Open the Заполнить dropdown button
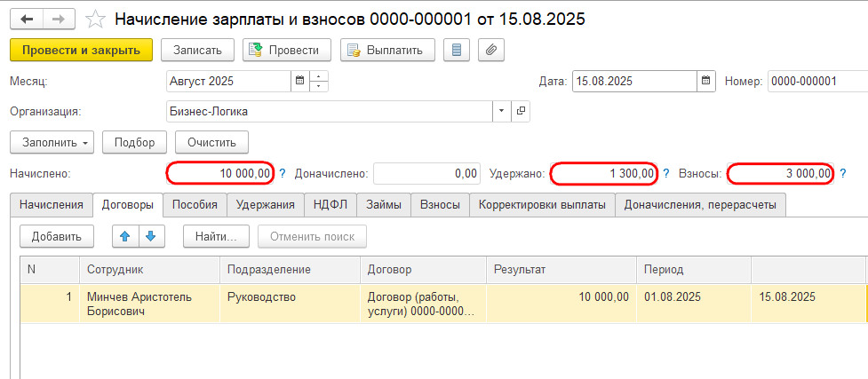This screenshot has height=379, width=868. pyautogui.click(x=52, y=142)
